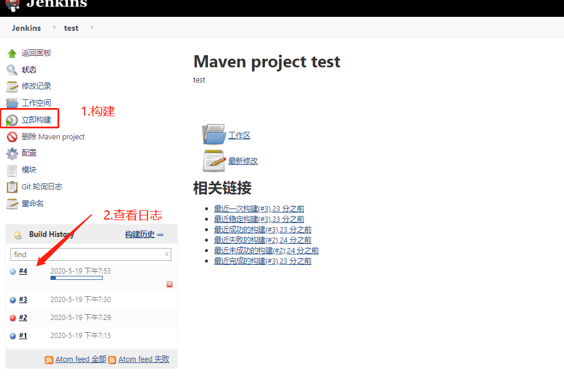Click the notepad icon for 修改记录

click(x=12, y=87)
